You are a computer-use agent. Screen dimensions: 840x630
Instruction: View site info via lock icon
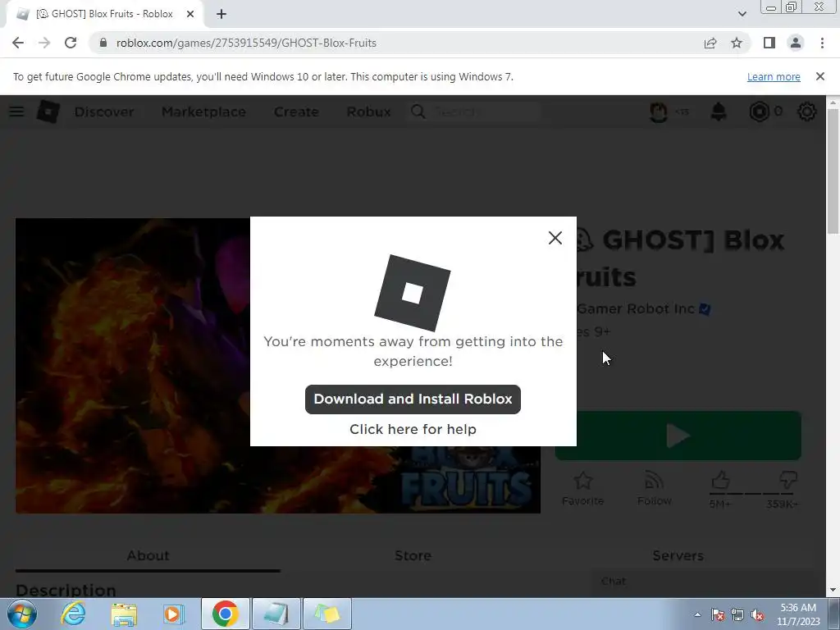tap(103, 43)
